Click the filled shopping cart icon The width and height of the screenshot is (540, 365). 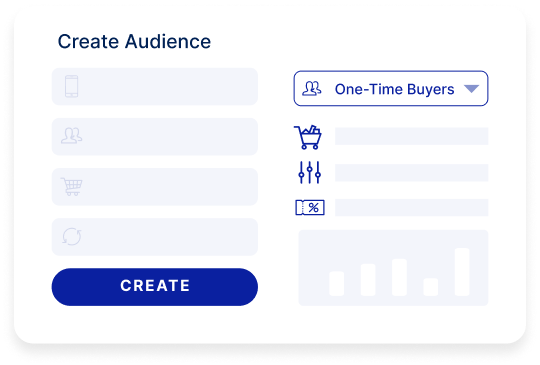308,137
